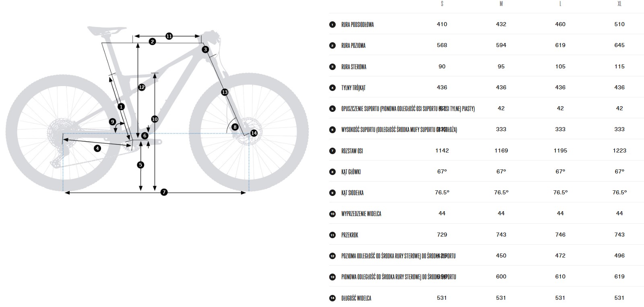
Task: Click marker 10 on the tall vertical arrow
Action: click(155, 119)
